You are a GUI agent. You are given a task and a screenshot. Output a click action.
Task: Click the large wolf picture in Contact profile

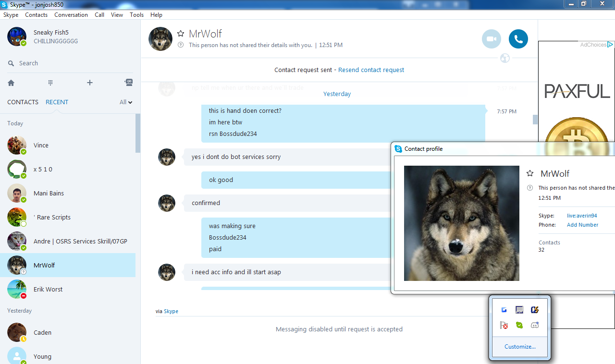pos(462,223)
